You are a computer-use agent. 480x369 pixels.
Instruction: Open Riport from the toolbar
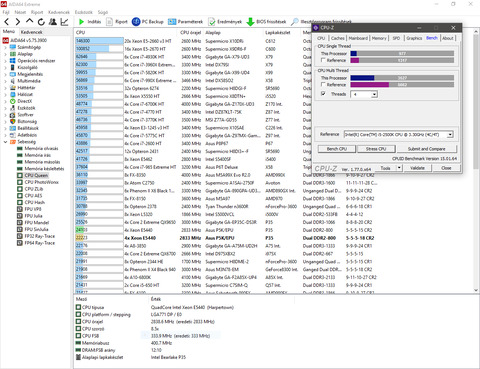pyautogui.click(x=117, y=22)
